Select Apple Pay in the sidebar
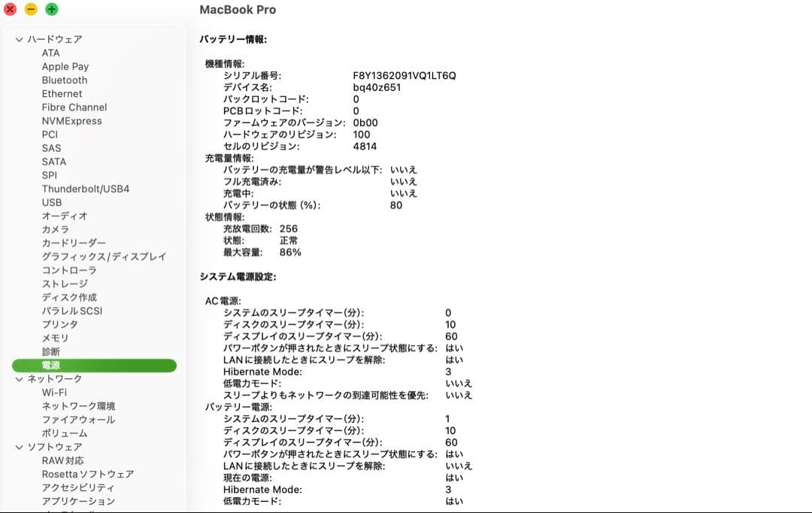The image size is (812, 513). tap(65, 67)
